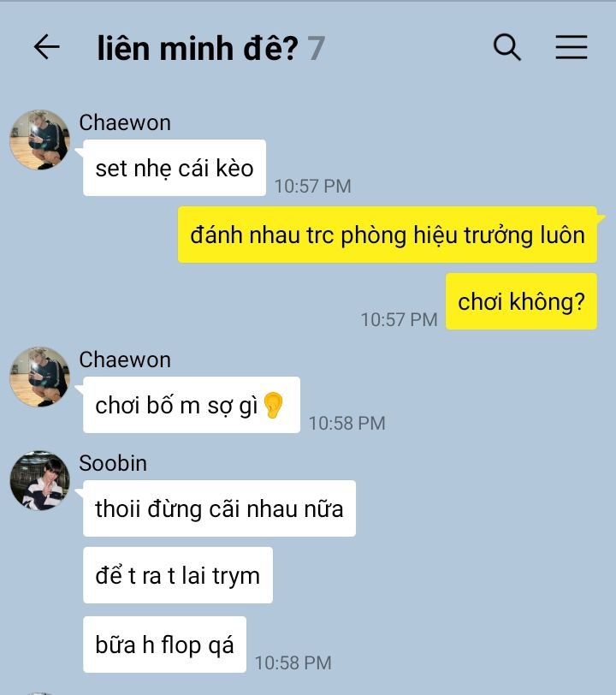Select message 'thoii đừng cãi nhau nữa'
The height and width of the screenshot is (695, 616).
tap(219, 508)
